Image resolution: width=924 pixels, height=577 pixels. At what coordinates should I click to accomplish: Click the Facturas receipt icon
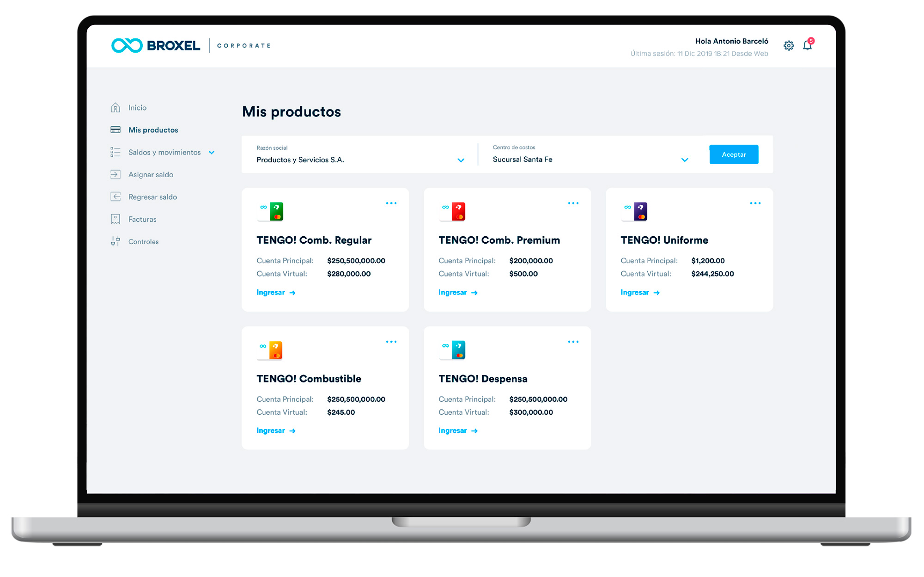[x=115, y=219]
